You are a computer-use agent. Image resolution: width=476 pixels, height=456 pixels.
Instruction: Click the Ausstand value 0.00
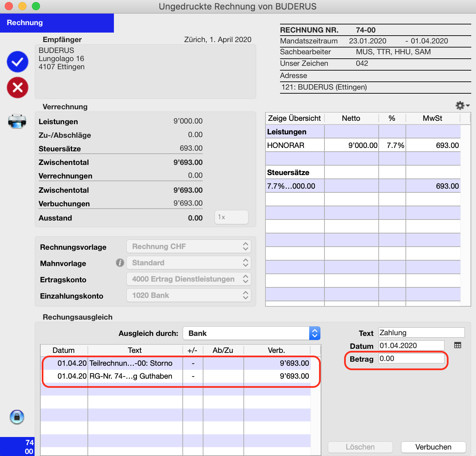[195, 218]
